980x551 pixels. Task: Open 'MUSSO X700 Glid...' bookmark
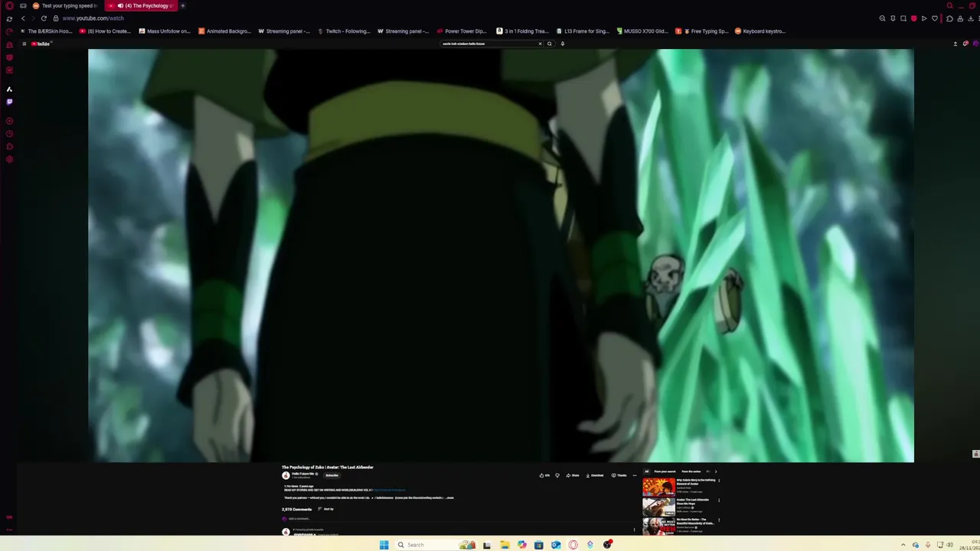click(642, 31)
